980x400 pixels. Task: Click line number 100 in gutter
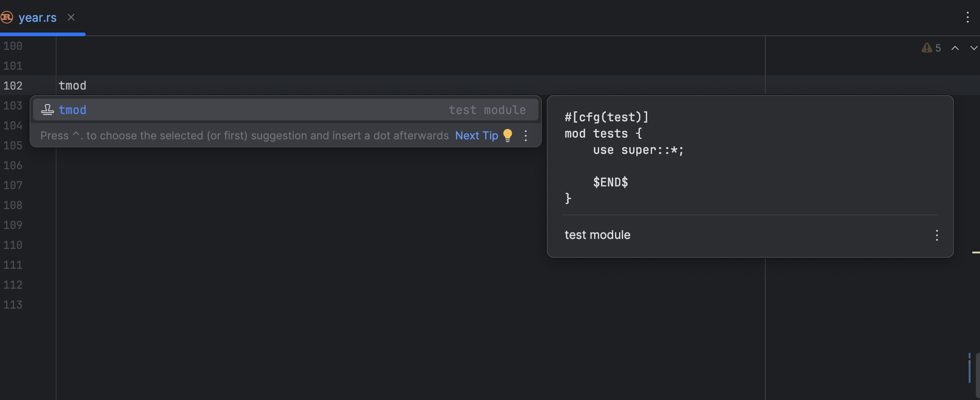[13, 46]
